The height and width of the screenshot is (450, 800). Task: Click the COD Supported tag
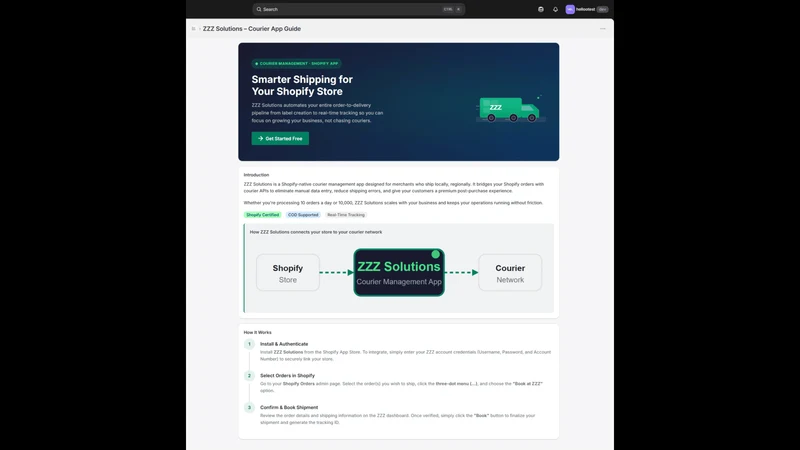click(303, 215)
